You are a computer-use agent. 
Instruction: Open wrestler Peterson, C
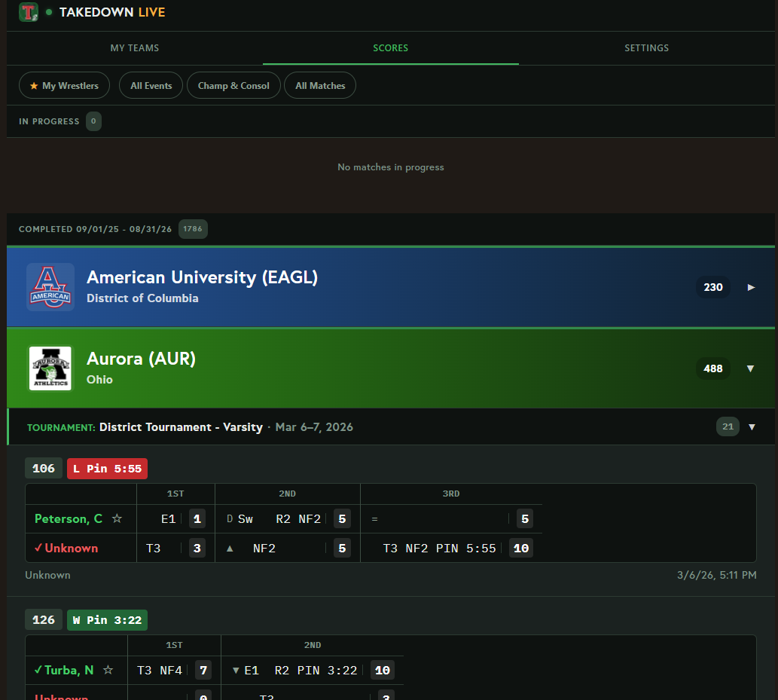[69, 519]
